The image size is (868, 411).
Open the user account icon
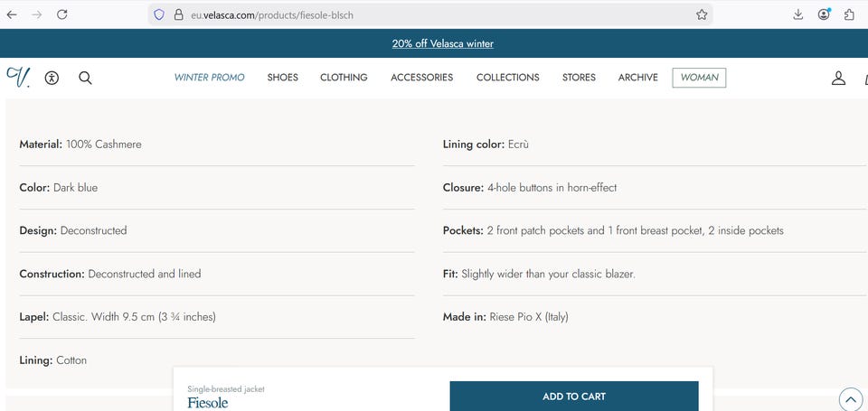click(x=838, y=78)
